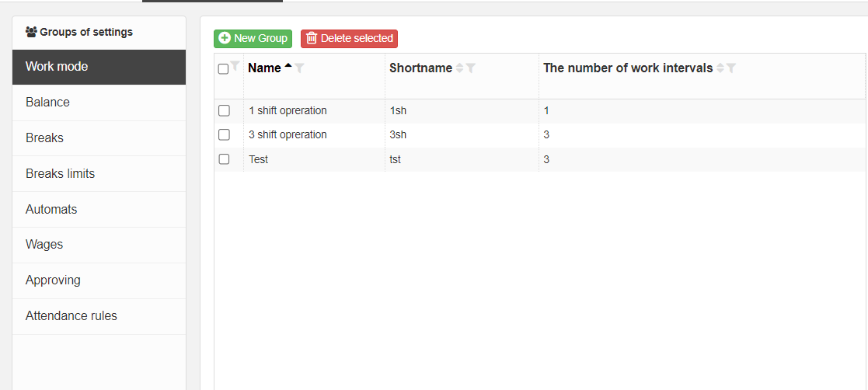The image size is (868, 390).
Task: Sort by number of work intervals arrows
Action: pyautogui.click(x=720, y=68)
